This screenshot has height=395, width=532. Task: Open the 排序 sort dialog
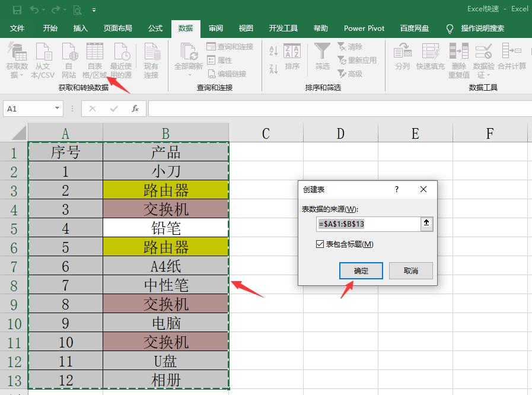(292, 56)
